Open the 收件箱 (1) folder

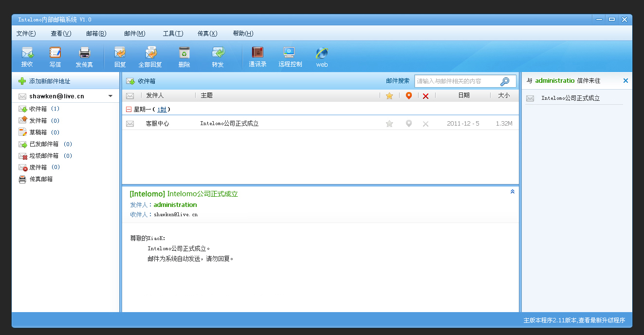click(x=39, y=109)
